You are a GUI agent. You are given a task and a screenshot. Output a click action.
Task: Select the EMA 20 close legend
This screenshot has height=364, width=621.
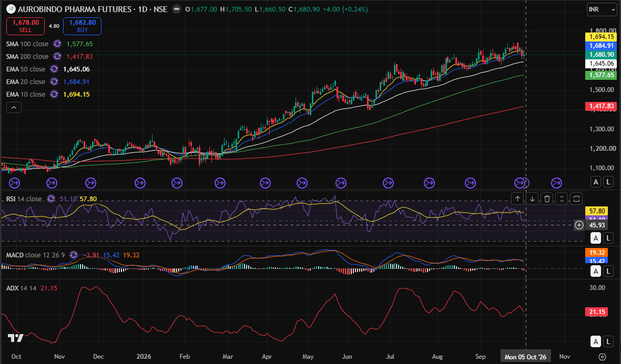point(26,82)
